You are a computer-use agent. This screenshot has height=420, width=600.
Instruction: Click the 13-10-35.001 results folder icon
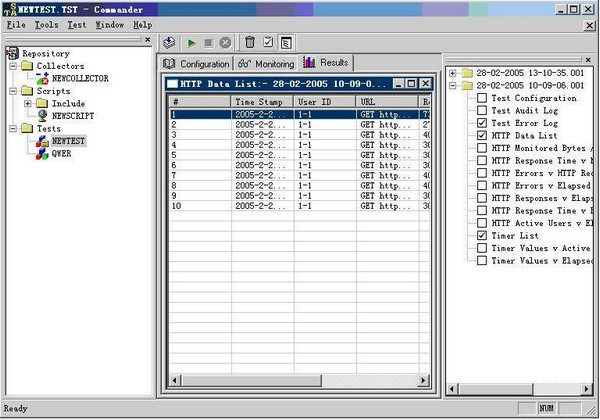coord(467,73)
